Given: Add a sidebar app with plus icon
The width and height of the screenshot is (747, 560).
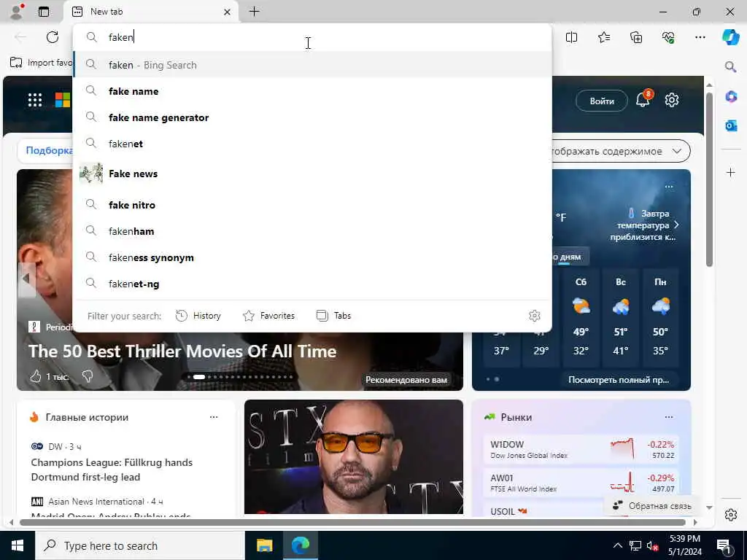Looking at the screenshot, I should [x=731, y=172].
